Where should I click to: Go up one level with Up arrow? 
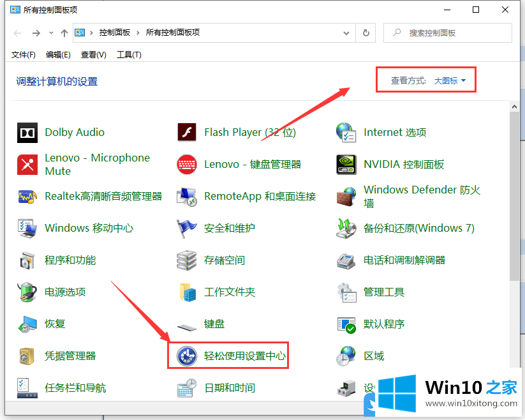64,33
